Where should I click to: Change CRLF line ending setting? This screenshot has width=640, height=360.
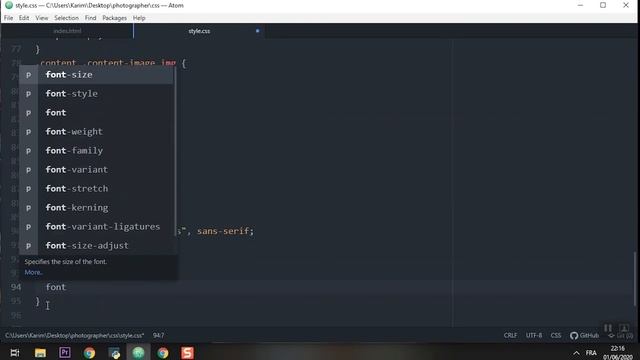point(510,336)
